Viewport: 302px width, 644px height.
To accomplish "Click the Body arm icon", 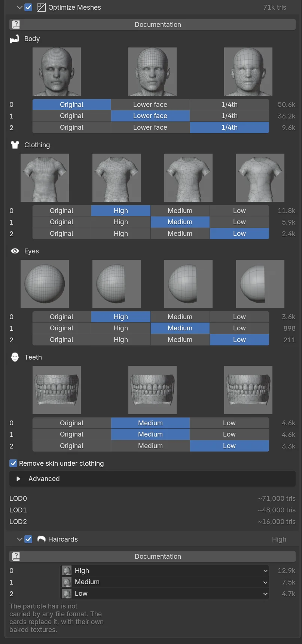I will 15,39.
